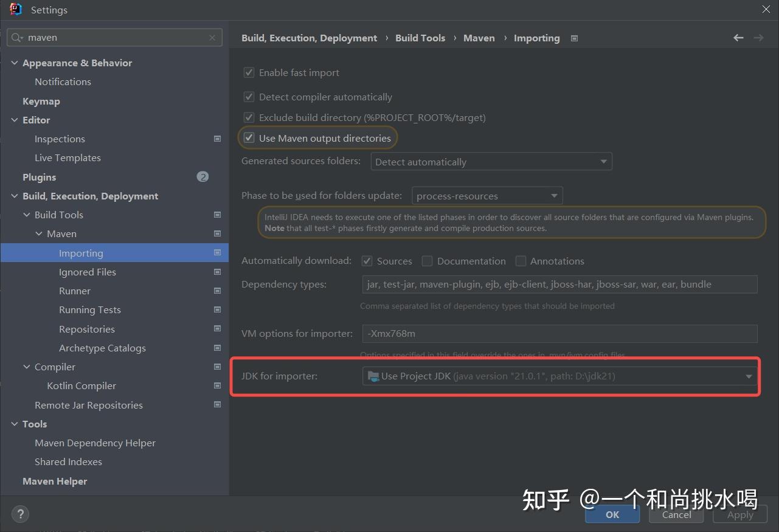Click the back navigation arrow
Image resolution: width=779 pixels, height=532 pixels.
click(738, 38)
